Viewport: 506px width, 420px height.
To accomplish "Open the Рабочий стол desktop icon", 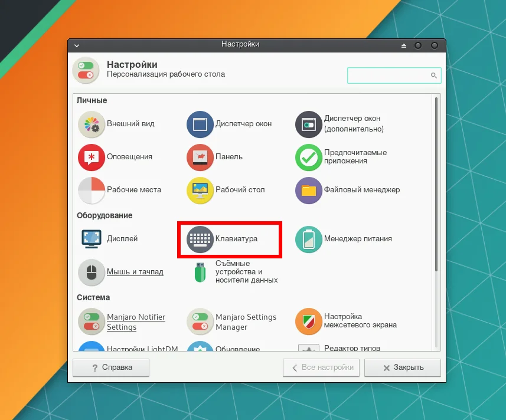I will click(x=200, y=190).
